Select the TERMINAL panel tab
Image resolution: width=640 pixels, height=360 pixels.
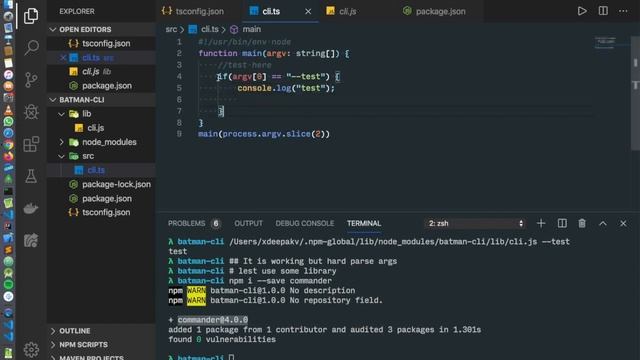point(364,223)
